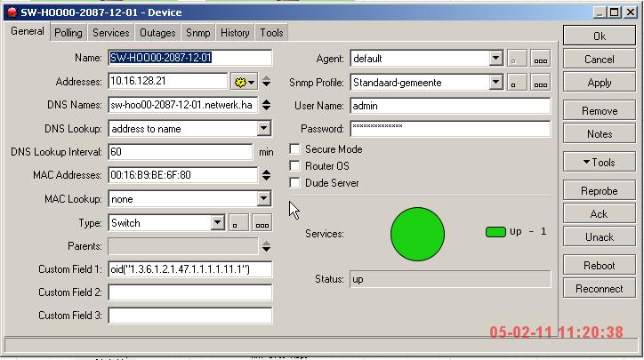Open the MAC Lookup dropdown
644x360 pixels.
pyautogui.click(x=263, y=199)
